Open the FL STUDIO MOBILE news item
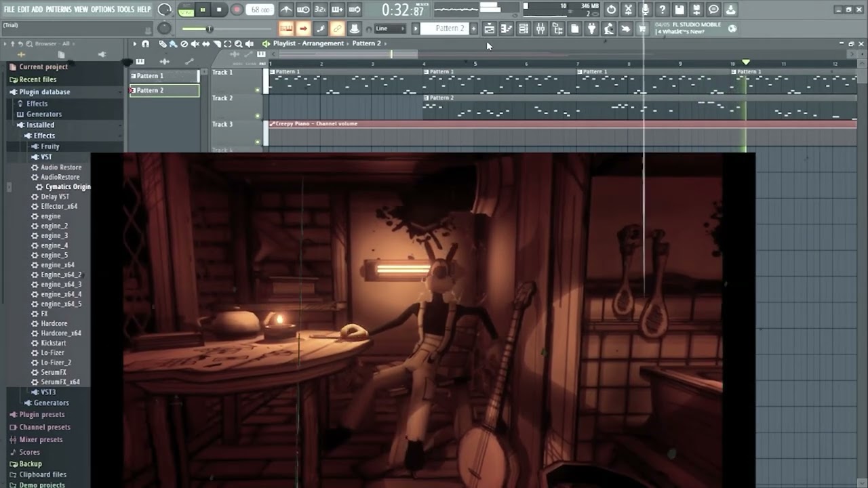868x488 pixels. (688, 28)
